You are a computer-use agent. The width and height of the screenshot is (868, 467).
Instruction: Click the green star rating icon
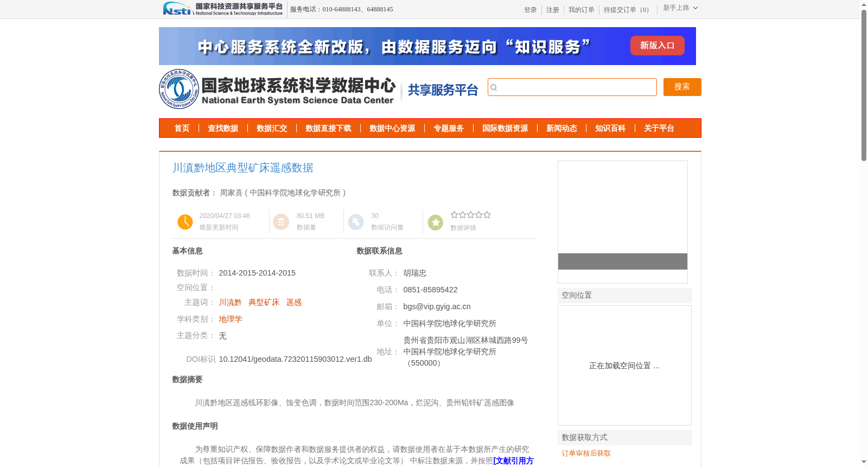(x=435, y=222)
